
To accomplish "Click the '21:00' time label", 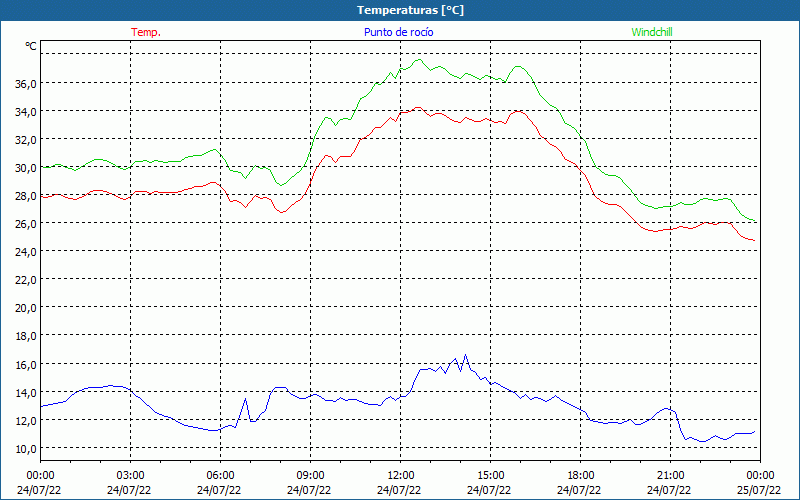I will (670, 476).
